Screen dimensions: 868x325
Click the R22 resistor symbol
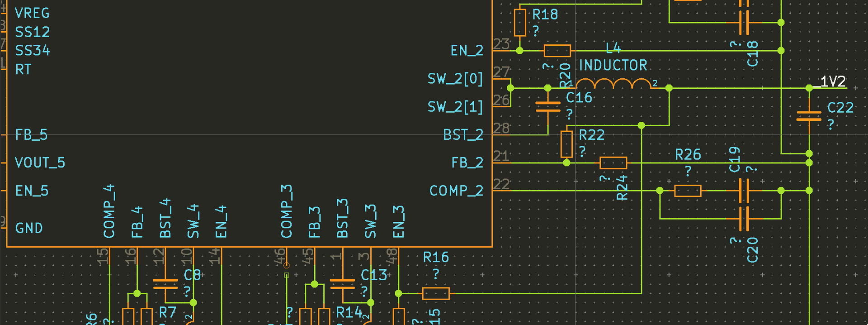566,144
